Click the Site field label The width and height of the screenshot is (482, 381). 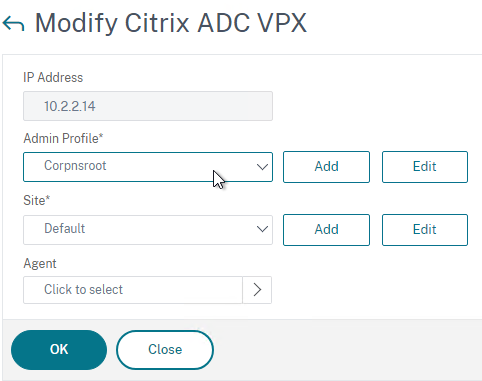37,201
